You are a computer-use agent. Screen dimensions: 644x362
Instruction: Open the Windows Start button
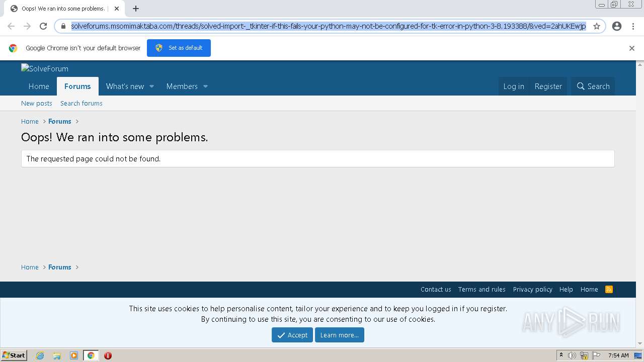14,355
